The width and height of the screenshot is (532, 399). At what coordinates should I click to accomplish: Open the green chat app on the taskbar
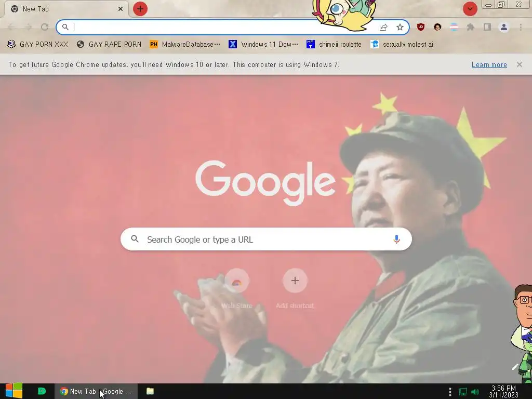pyautogui.click(x=42, y=391)
